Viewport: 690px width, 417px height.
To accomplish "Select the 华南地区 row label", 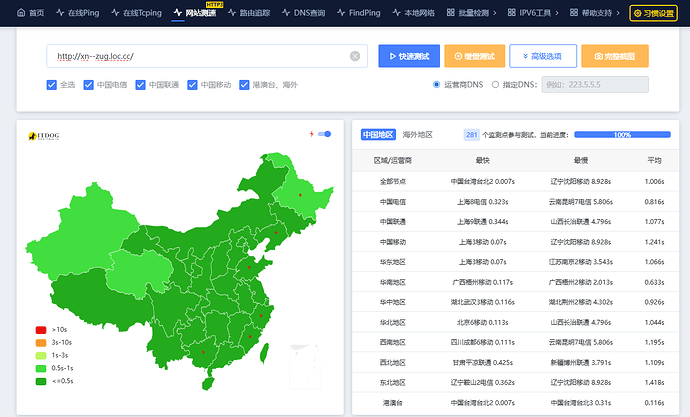I will tap(393, 282).
